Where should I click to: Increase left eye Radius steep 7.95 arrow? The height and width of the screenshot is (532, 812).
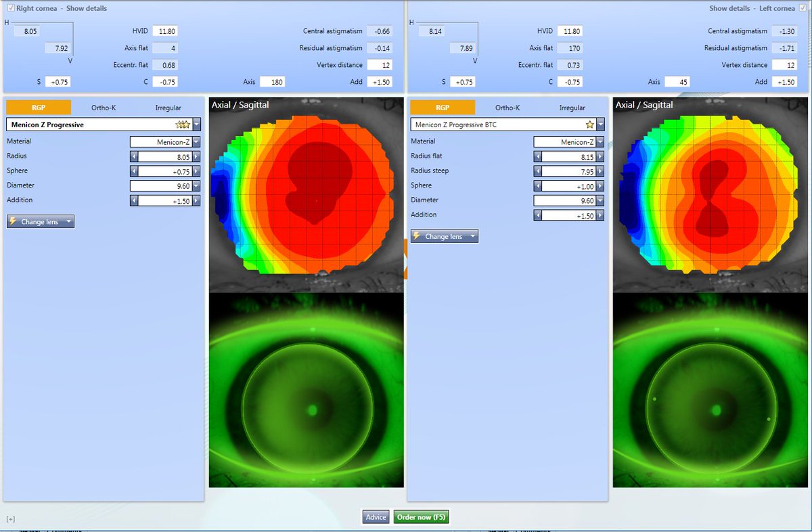point(600,171)
